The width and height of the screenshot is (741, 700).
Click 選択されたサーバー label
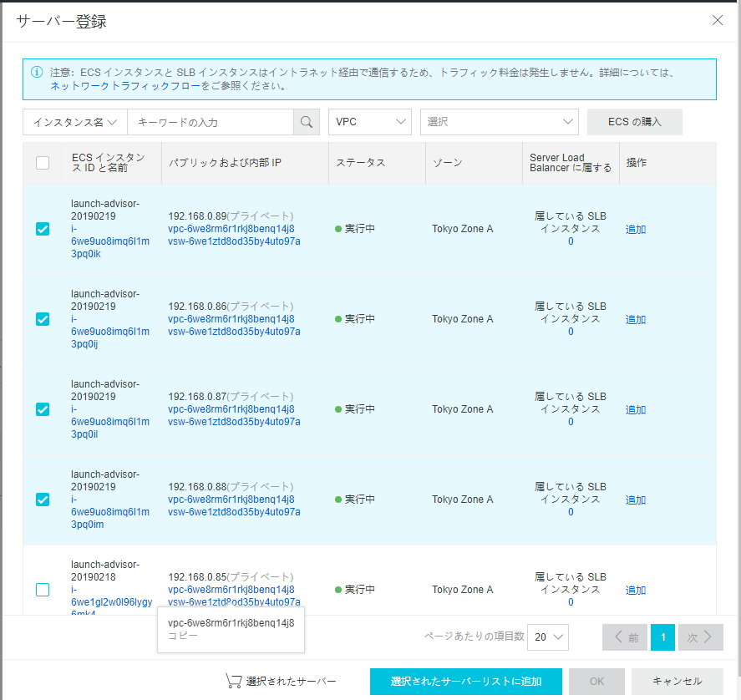[291, 681]
